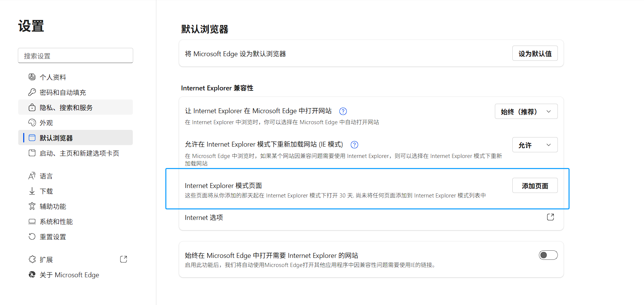644x305 pixels.
Task: Click the 设为默认值 button
Action: coord(535,54)
